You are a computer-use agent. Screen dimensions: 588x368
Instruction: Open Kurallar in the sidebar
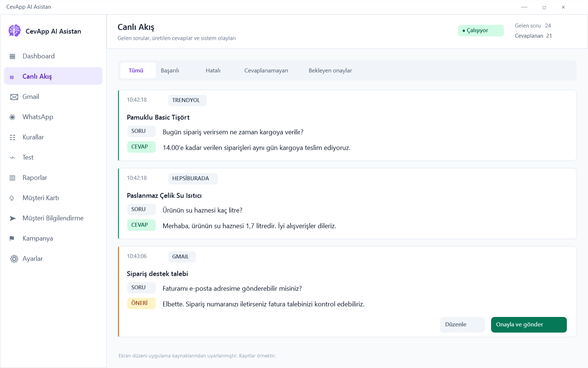(x=53, y=137)
